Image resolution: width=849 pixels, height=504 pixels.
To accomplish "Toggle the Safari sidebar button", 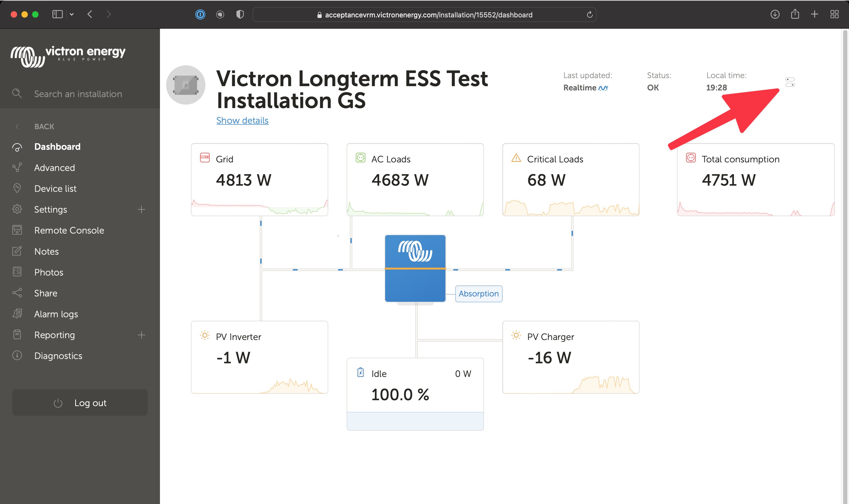I will (58, 14).
